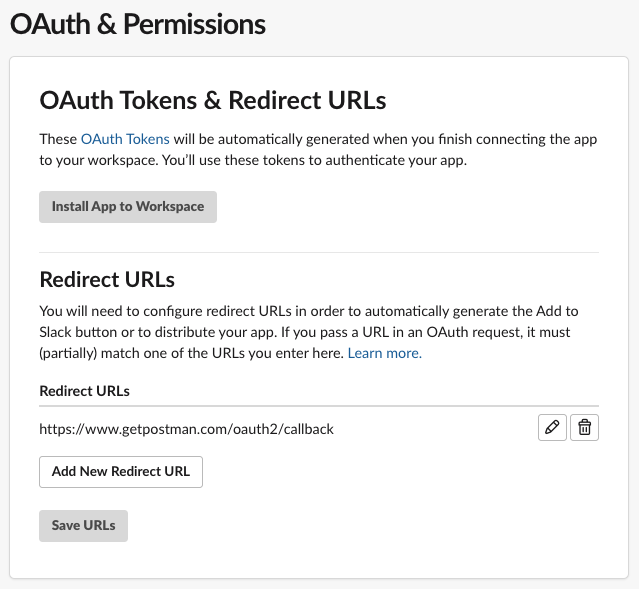This screenshot has width=639, height=589.
Task: Edit the getpostman callback URL with pencil icon
Action: [552, 428]
